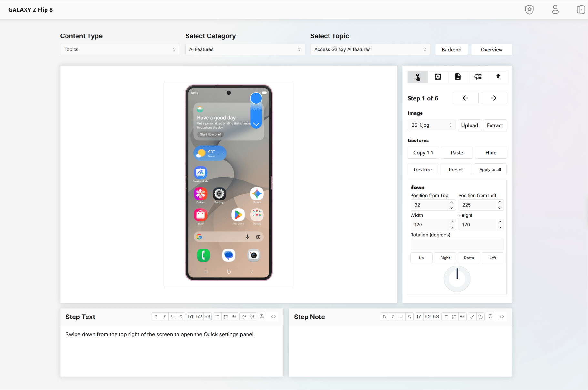Open the rotate-layout tab icon
Viewport: 588px width, 390px height.
[x=478, y=77]
